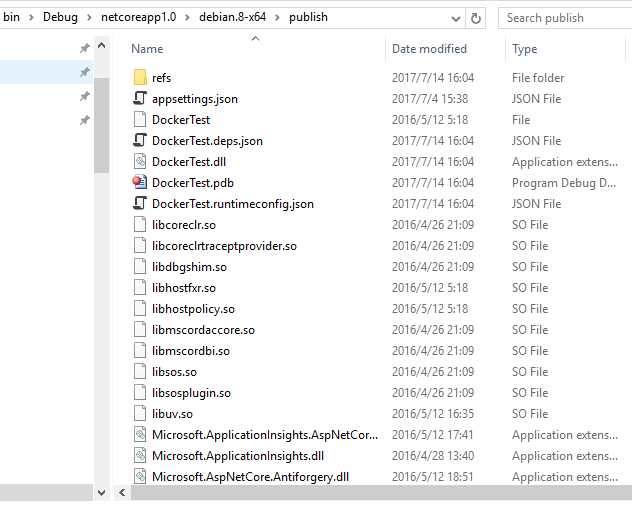Image resolution: width=632 pixels, height=513 pixels.
Task: Open the refs folder icon
Action: point(140,77)
